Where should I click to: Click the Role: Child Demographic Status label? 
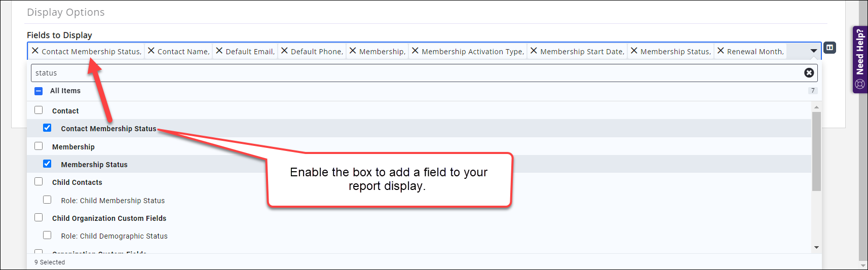click(114, 236)
